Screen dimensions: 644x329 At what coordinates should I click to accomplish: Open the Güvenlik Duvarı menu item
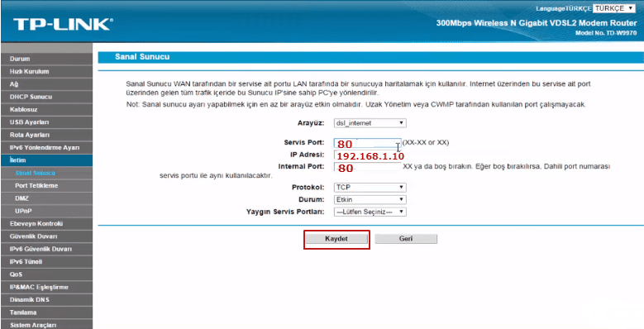coord(46,236)
